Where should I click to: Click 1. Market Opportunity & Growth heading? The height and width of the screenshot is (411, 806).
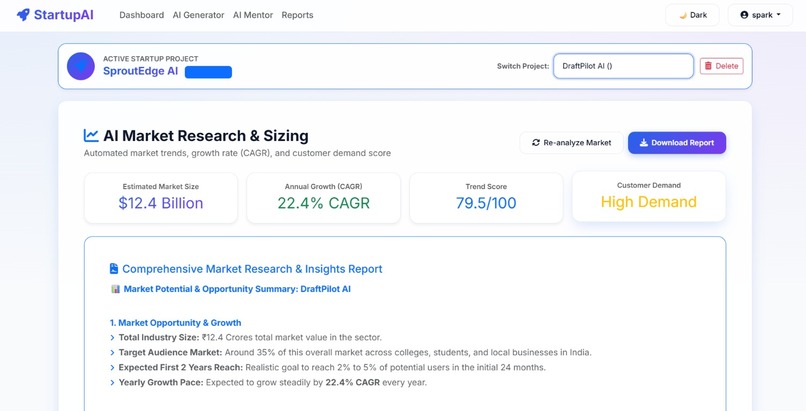[x=175, y=323]
